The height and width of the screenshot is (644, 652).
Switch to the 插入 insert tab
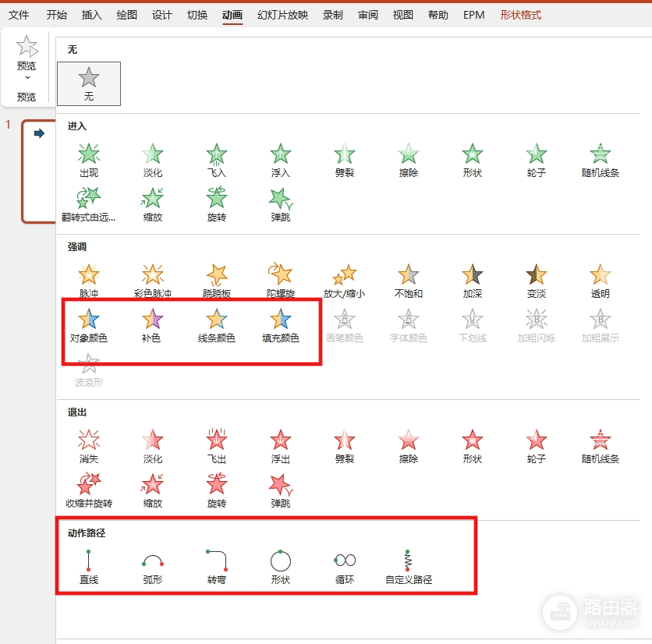pos(92,15)
